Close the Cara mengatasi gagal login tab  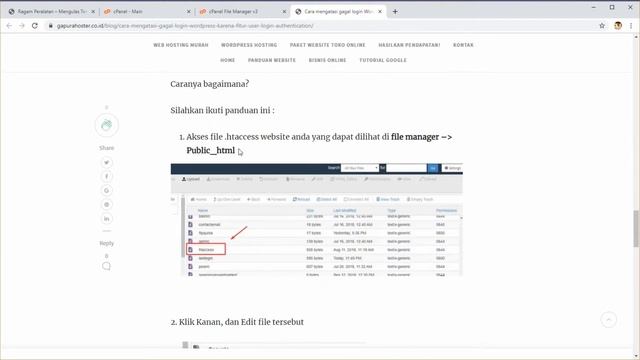click(x=380, y=11)
